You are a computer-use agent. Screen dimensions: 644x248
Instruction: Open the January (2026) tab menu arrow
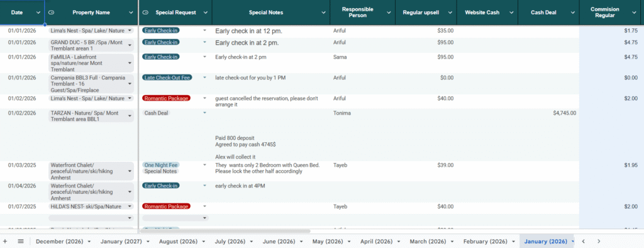(572, 242)
